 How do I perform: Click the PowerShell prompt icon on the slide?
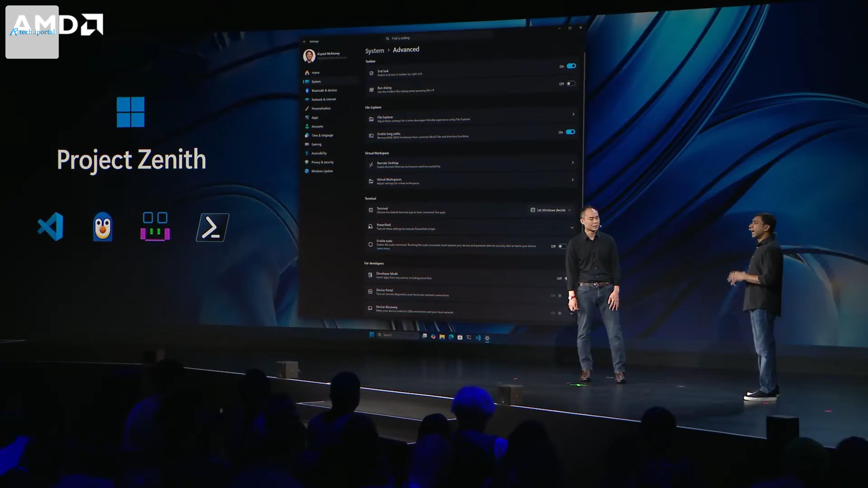213,227
